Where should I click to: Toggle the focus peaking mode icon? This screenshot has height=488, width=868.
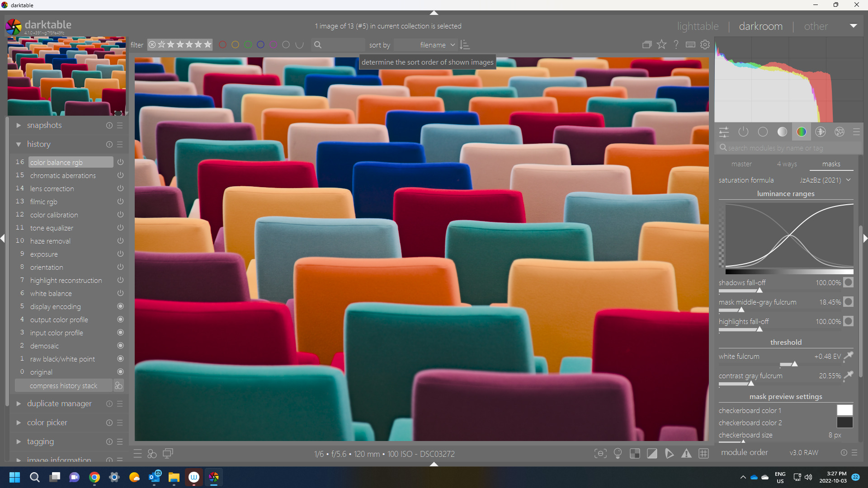point(600,454)
